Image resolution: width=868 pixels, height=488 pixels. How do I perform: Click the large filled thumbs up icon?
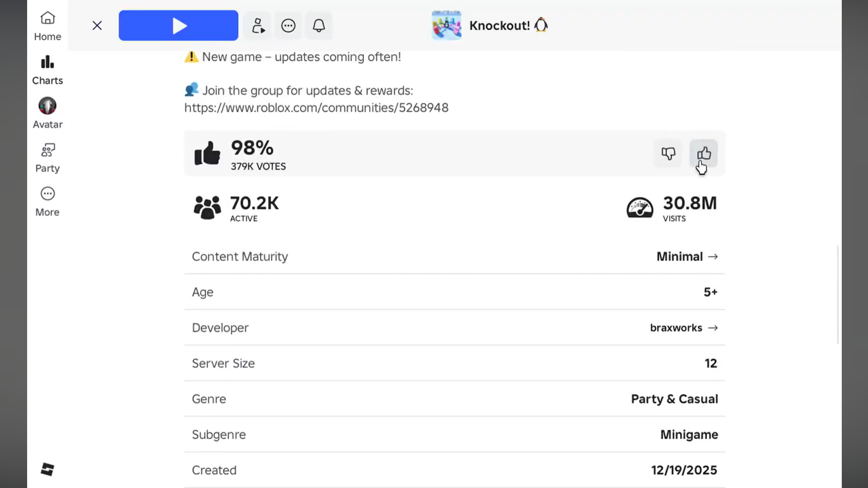click(x=207, y=154)
